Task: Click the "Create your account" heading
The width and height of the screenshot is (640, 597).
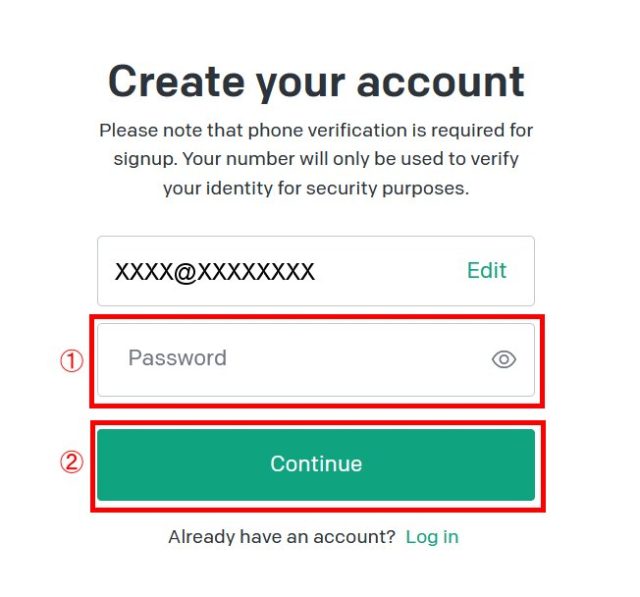Action: (316, 81)
